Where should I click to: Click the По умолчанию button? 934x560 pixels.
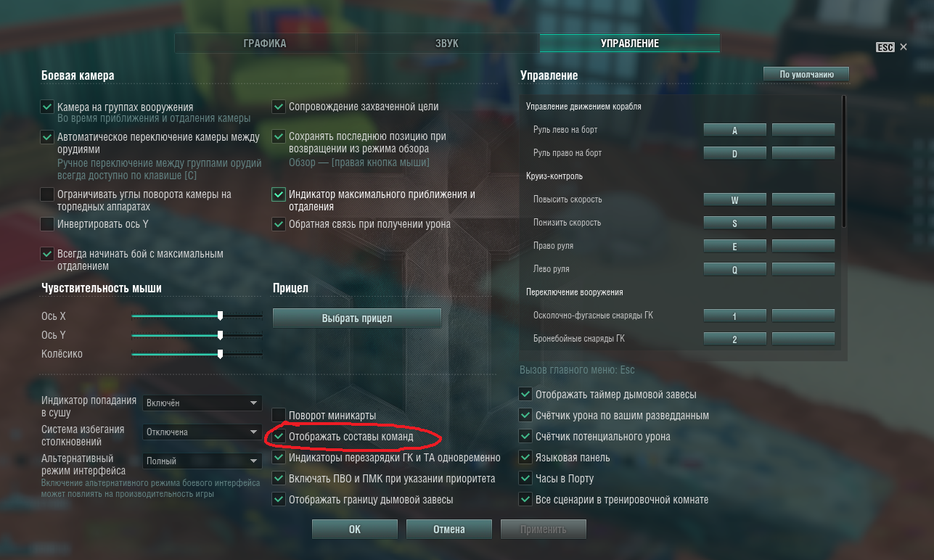806,74
